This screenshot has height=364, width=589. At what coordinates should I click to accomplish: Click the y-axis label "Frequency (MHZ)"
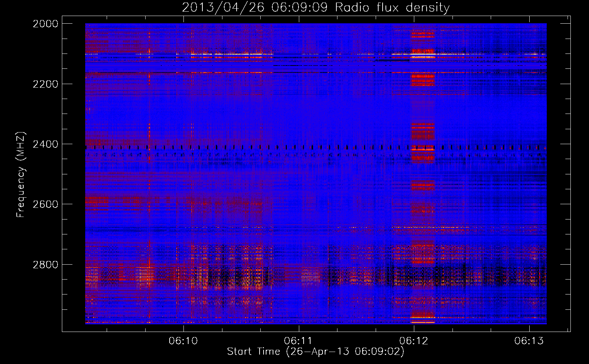click(x=21, y=175)
